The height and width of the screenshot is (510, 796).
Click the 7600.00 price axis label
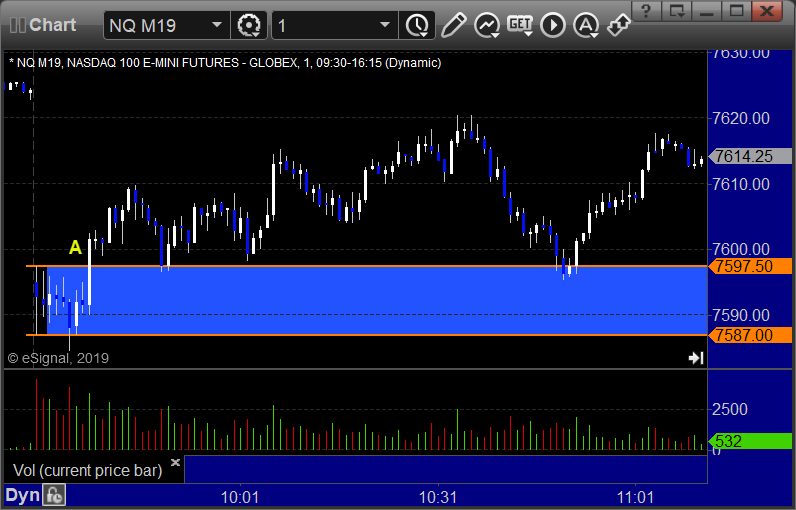[741, 249]
